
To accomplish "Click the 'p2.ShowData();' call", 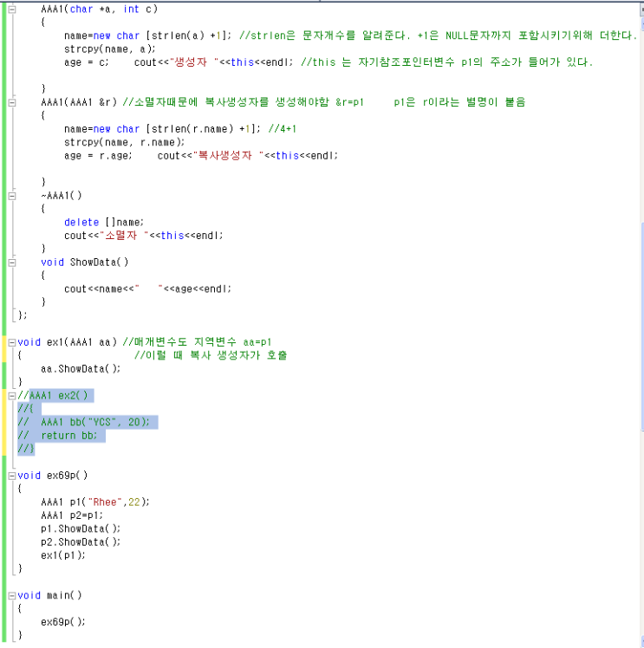I will click(81, 541).
